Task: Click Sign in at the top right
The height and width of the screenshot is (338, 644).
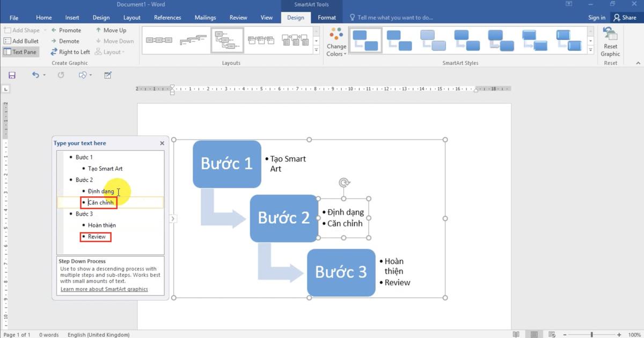Action: (x=597, y=17)
